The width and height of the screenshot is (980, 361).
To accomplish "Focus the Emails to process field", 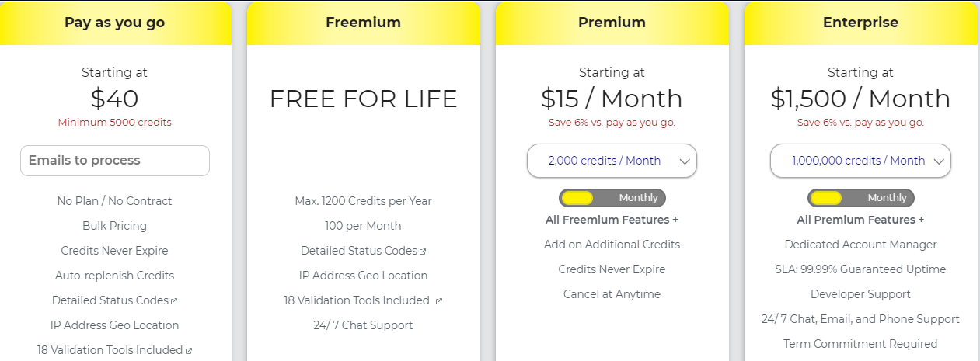I will coord(115,161).
